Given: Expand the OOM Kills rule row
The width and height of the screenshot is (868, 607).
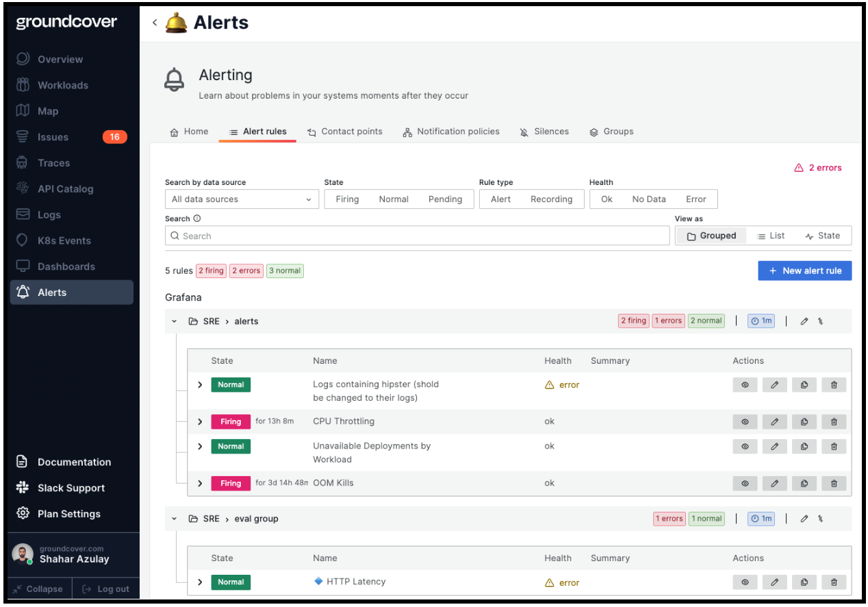Looking at the screenshot, I should [199, 483].
